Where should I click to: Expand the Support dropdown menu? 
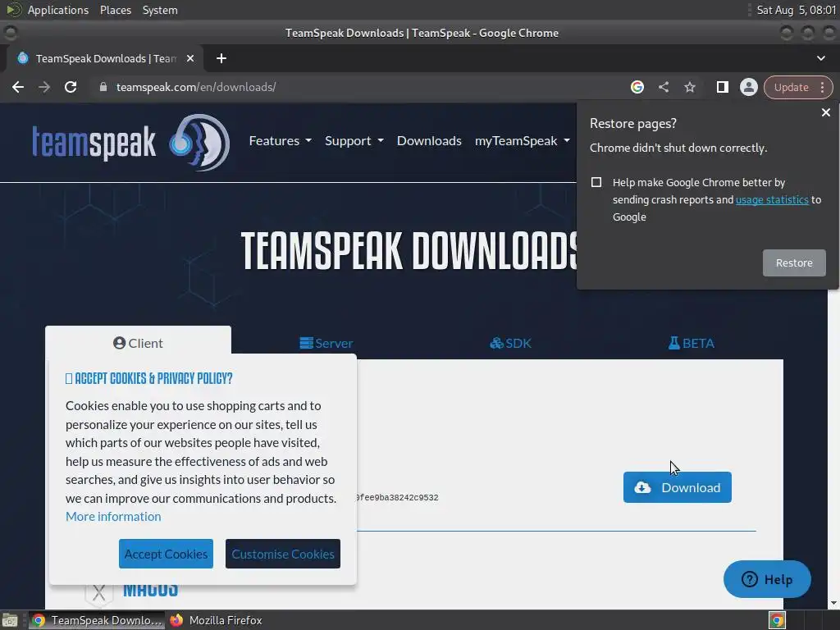(x=354, y=141)
